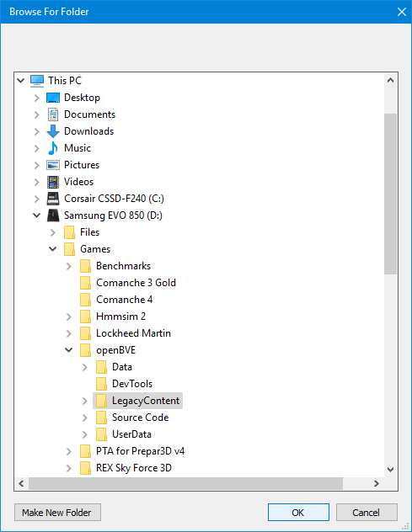Click the PTA for Prepar3D v4 folder icon
Screen dimensions: 412x532
click(x=85, y=451)
